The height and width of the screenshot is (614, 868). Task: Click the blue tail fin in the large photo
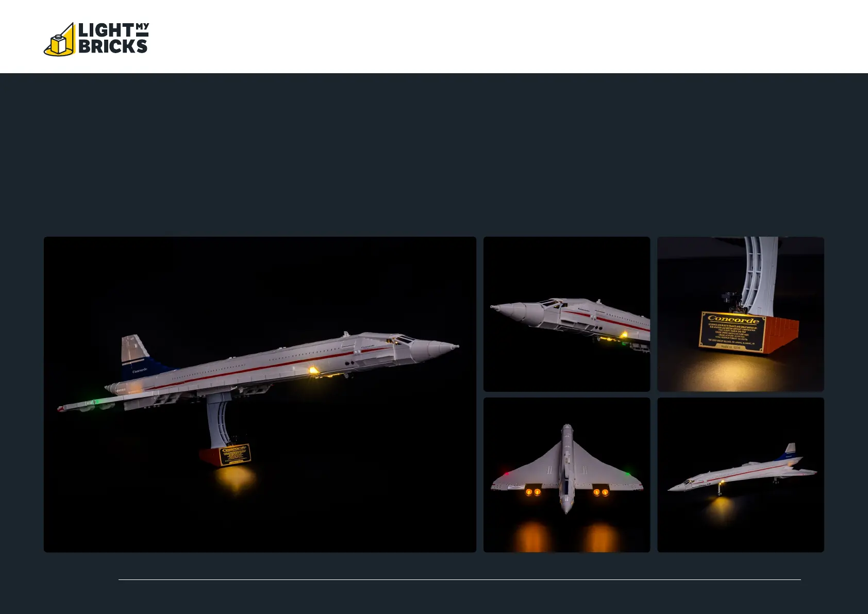tap(139, 362)
